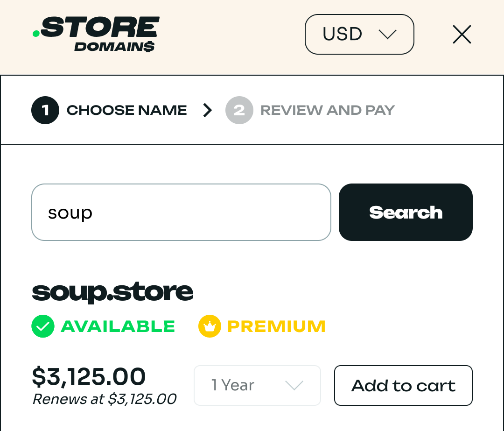Image resolution: width=504 pixels, height=431 pixels.
Task: Add soup.store to cart
Action: (403, 385)
